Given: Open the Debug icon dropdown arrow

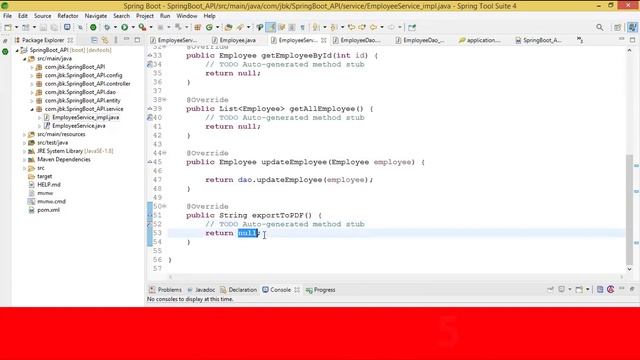Looking at the screenshot, I should 115,27.
